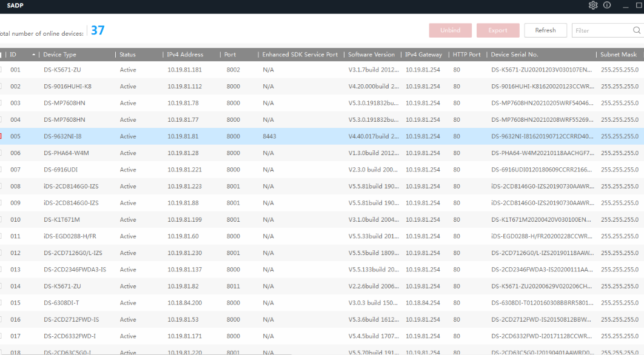
Task: Select device DS-9016HUHI-K8
Action: pos(68,87)
